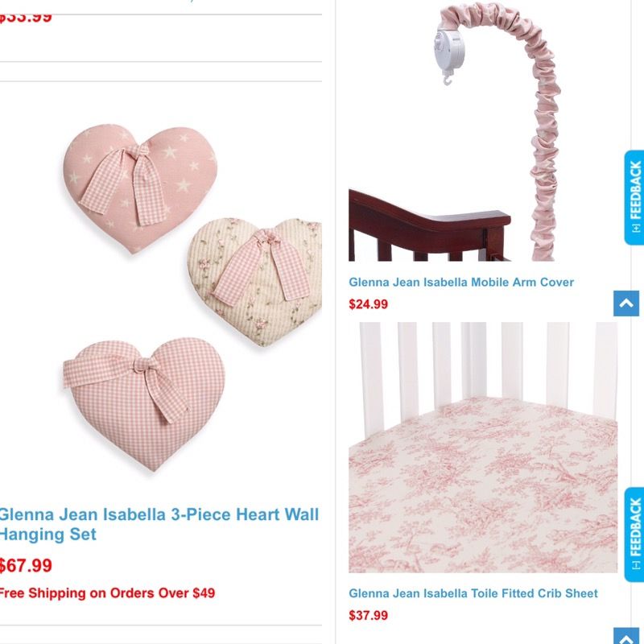Open the lower Feedback side tab
The height and width of the screenshot is (644, 644).
click(x=634, y=535)
